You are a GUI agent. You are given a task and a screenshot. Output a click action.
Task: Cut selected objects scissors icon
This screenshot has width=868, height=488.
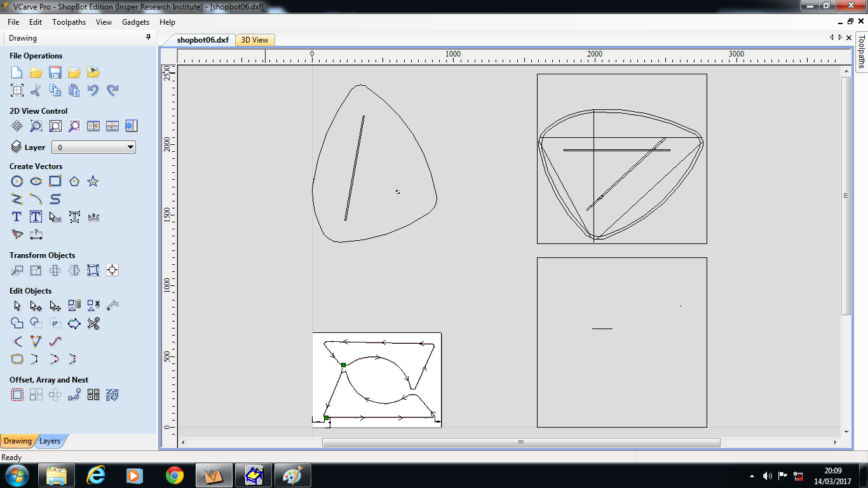(36, 90)
